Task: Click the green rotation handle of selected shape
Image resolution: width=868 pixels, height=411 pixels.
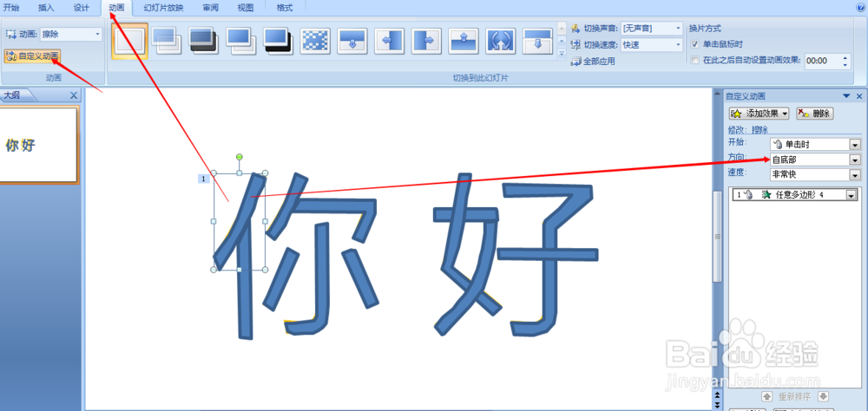Action: pos(240,158)
